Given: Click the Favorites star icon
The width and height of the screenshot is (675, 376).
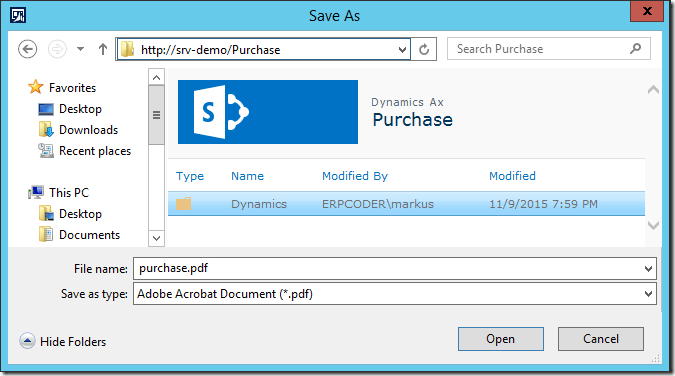Looking at the screenshot, I should pyautogui.click(x=36, y=87).
